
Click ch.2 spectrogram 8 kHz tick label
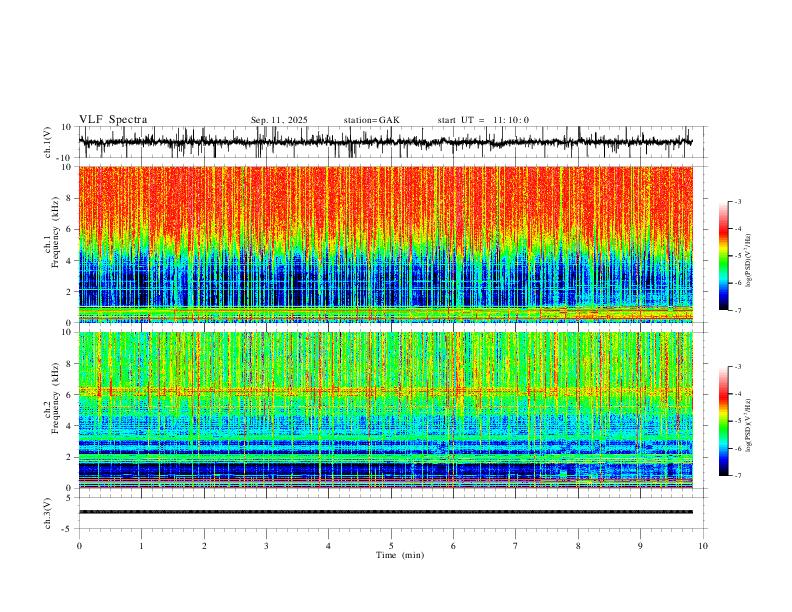point(70,364)
